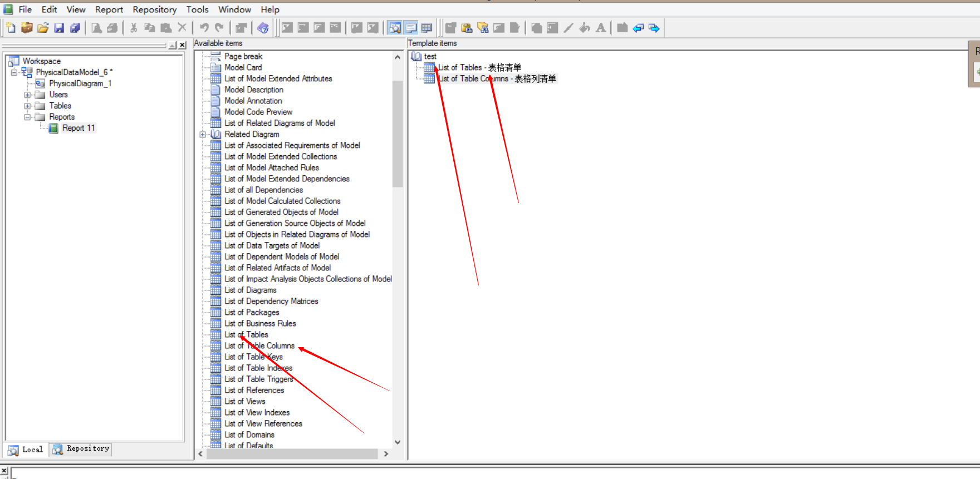
Task: Click the right blue arrow navigation icon
Action: (x=654, y=28)
